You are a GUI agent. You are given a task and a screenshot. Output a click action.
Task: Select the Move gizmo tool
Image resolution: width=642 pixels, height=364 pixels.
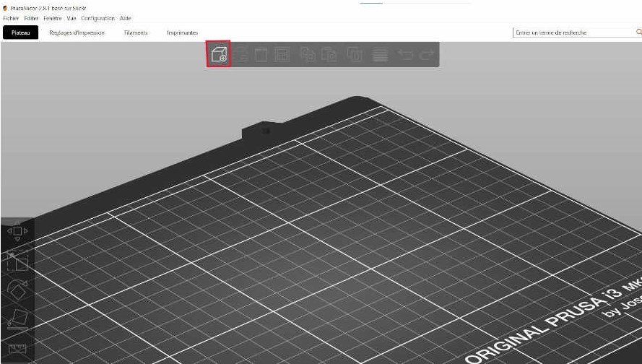point(17,231)
